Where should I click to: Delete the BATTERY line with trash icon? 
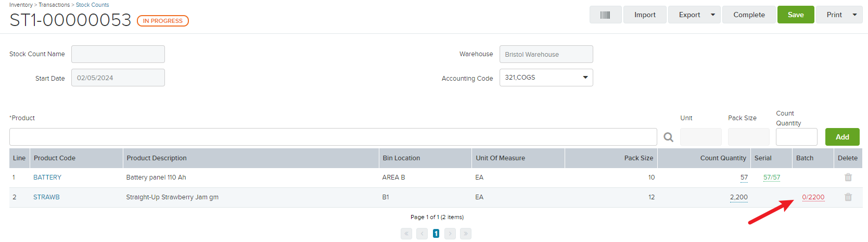[848, 177]
